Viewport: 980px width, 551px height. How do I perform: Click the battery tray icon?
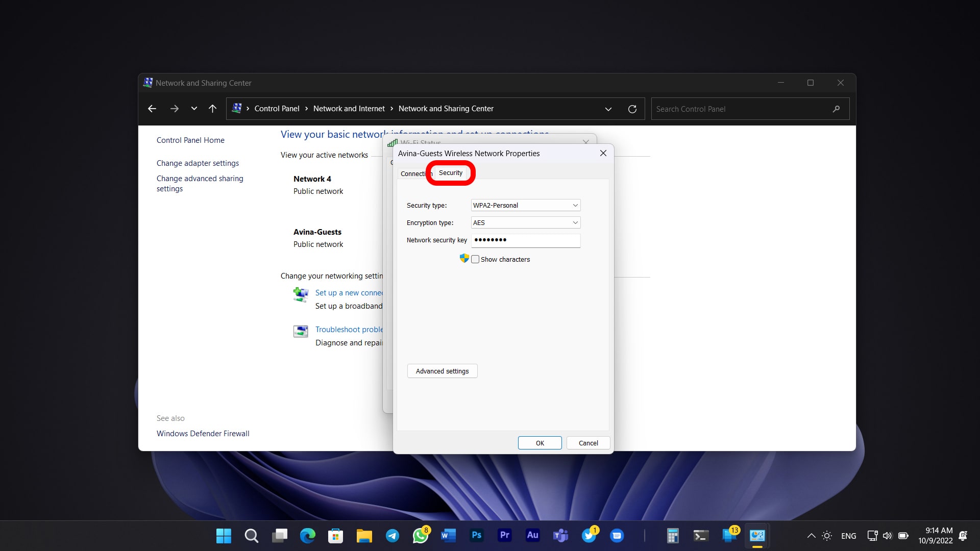click(x=903, y=536)
